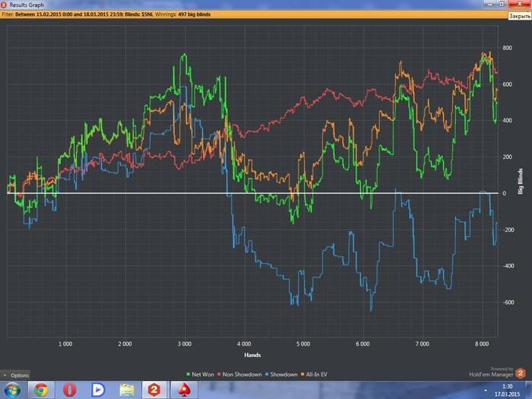Click the red Non Showdown legend swatch
Image resolution: width=532 pixels, height=399 pixels.
tap(219, 375)
